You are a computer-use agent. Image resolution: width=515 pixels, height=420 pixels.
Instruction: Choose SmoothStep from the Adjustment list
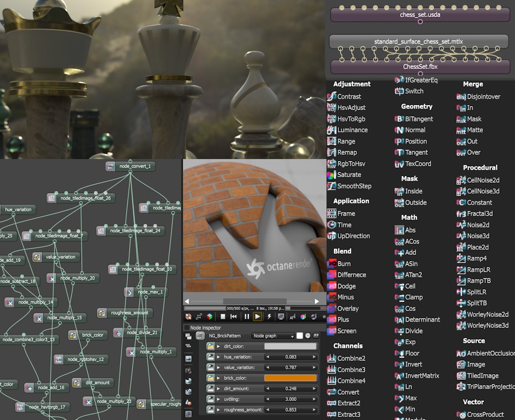pos(349,186)
